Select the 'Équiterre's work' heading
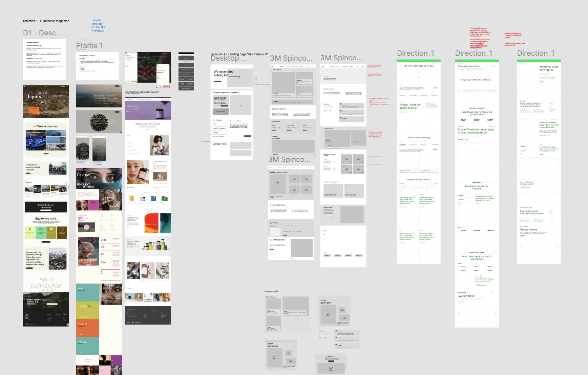Screen dimensions: 588x375 [x=46, y=219]
